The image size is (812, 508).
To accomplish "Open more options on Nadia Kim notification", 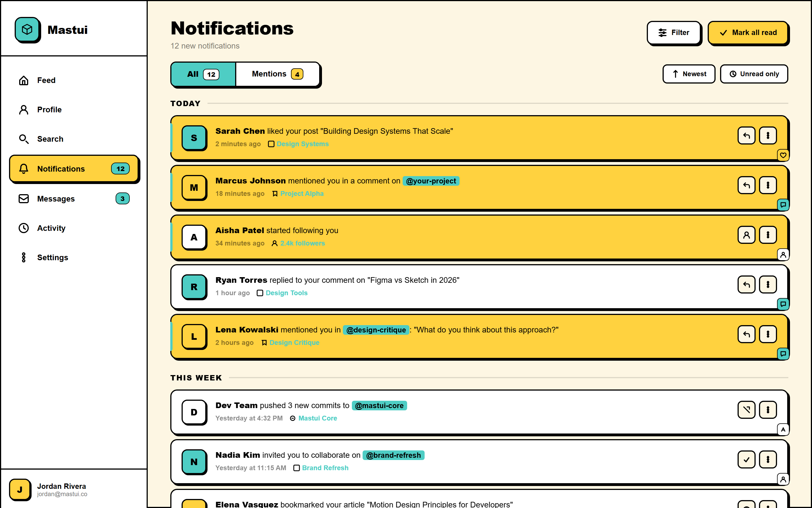I will pos(768,460).
